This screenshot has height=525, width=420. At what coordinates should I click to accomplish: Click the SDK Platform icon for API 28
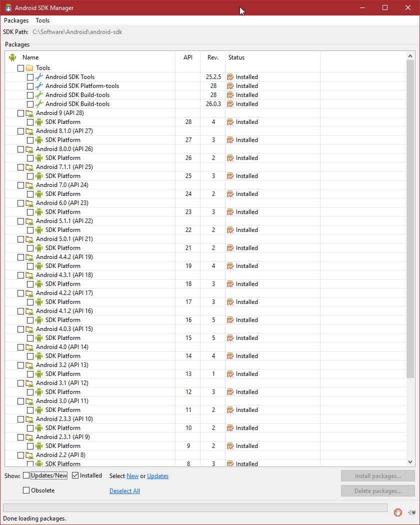click(x=40, y=121)
